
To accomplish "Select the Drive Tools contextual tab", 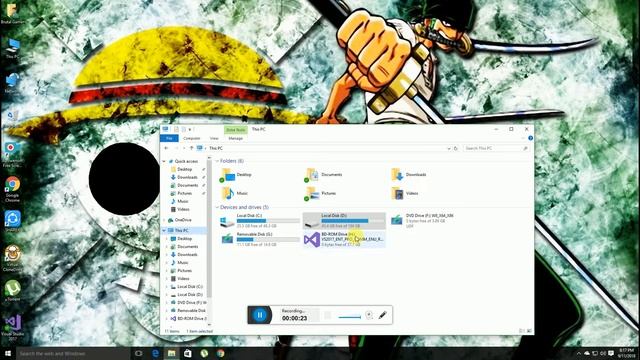I will point(236,130).
